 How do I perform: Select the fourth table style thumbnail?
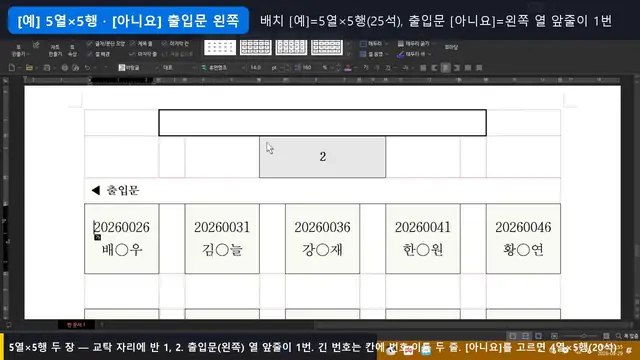click(x=327, y=47)
